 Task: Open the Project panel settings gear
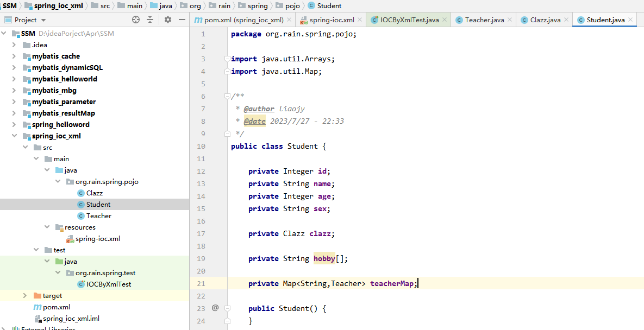pos(167,20)
